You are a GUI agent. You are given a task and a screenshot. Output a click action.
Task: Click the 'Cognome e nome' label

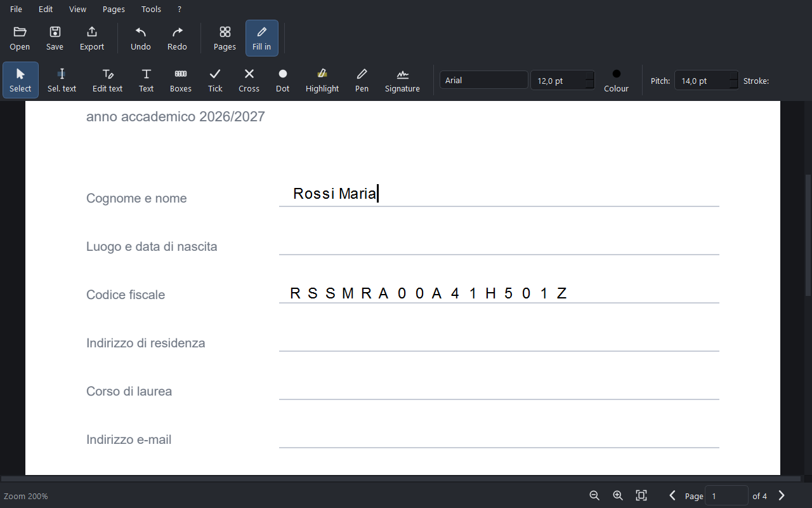coord(136,198)
